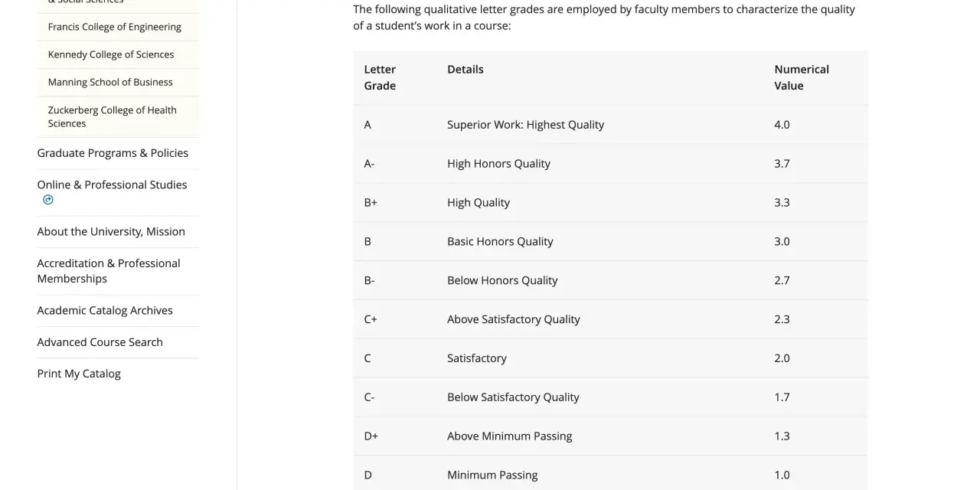Go to Manning School of Business
980x490 pixels.
pyautogui.click(x=110, y=82)
